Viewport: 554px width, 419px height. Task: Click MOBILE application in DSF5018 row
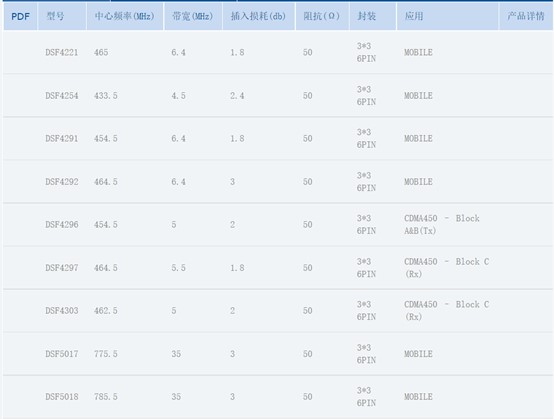(x=418, y=397)
